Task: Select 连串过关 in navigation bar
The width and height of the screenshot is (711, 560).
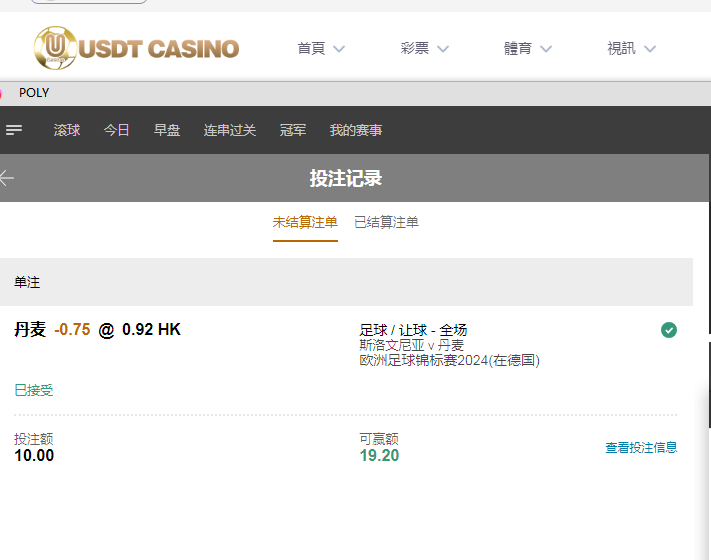Action: (x=229, y=130)
